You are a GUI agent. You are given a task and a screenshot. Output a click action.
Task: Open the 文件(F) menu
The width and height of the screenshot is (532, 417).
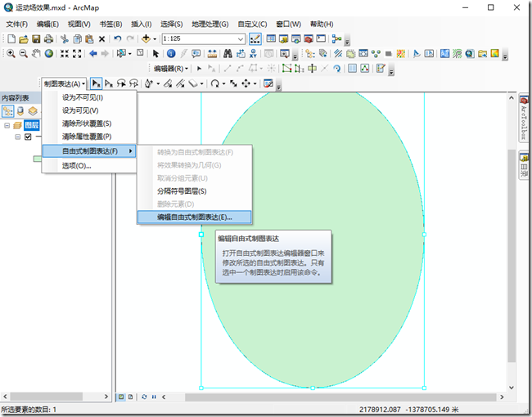(16, 24)
